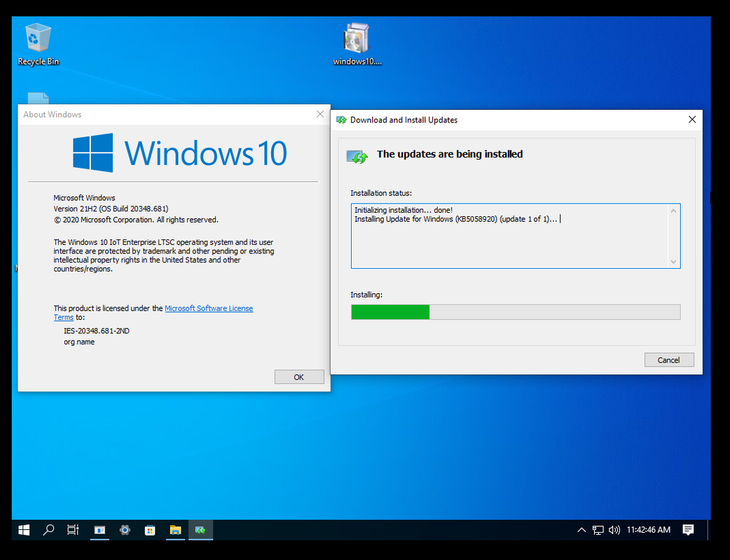Click the status box scroll up arrow
Image resolution: width=730 pixels, height=560 pixels.
coord(674,211)
